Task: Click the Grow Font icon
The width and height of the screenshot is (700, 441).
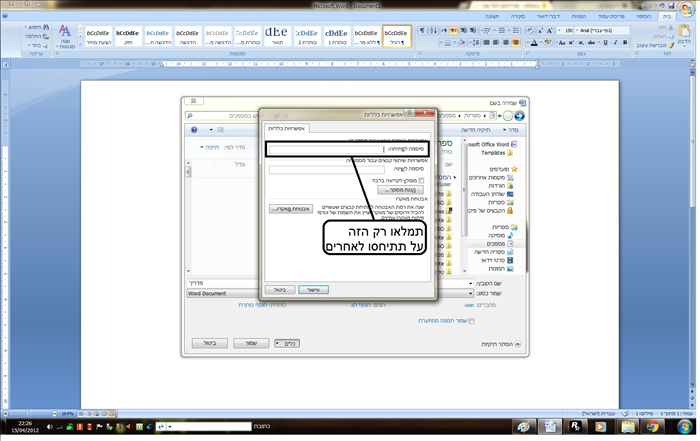Action: tap(550, 30)
